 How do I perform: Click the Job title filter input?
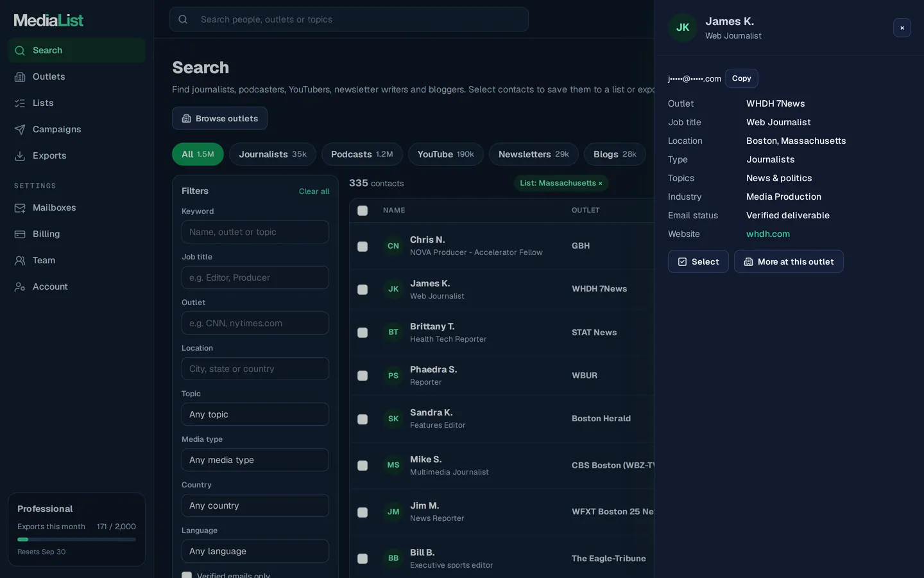click(255, 277)
